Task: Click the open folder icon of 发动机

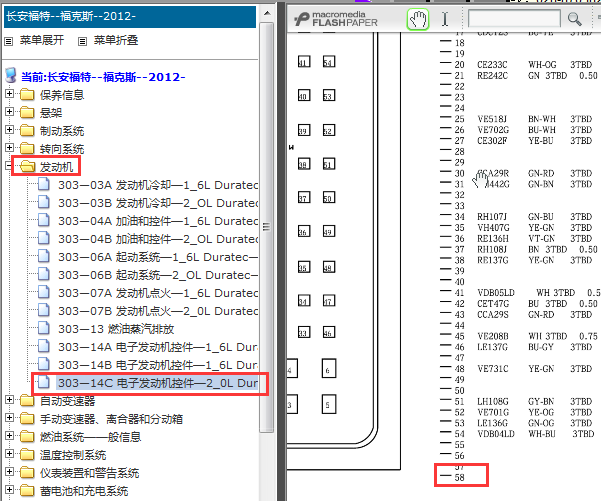Action: click(x=27, y=166)
